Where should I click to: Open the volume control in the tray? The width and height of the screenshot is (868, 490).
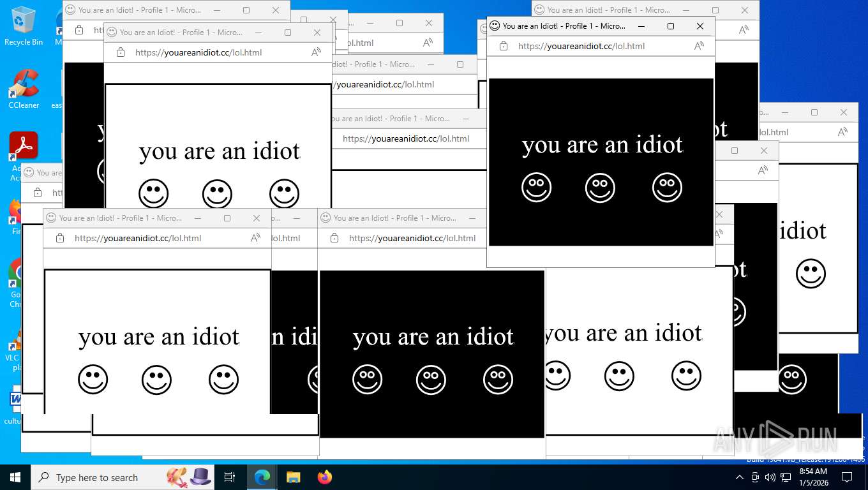(770, 477)
